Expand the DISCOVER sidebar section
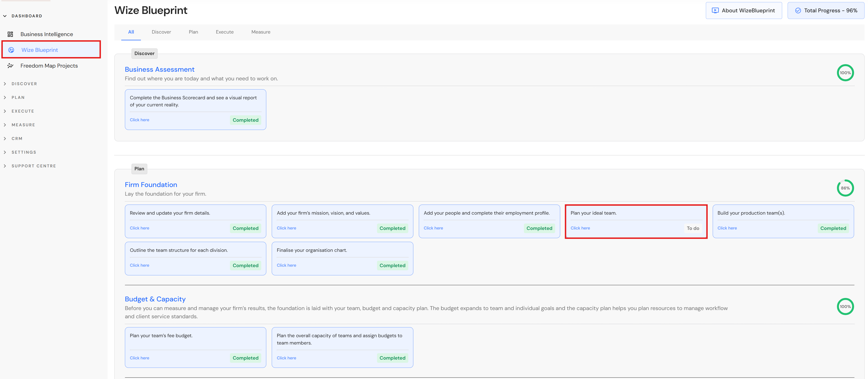868x379 pixels. click(5, 84)
